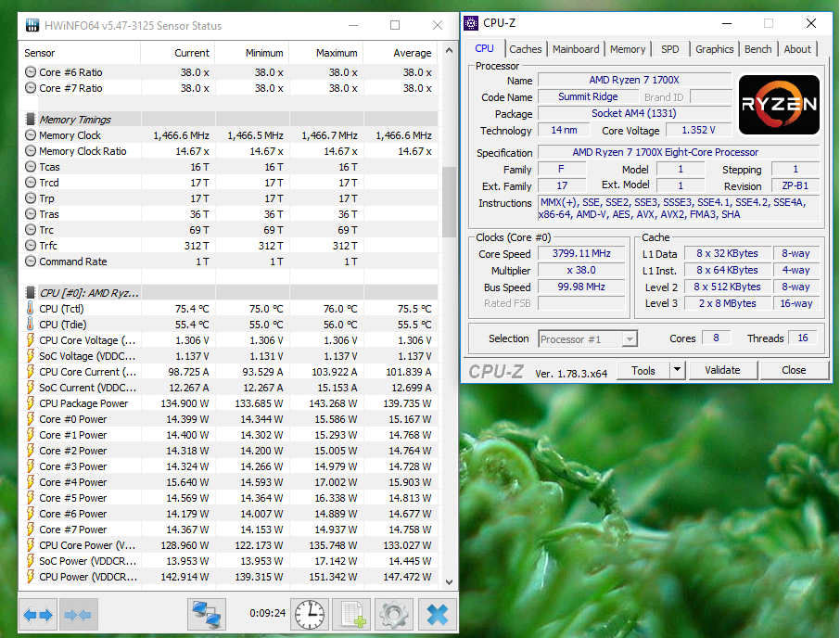Select the CPU tab in CPU-Z
840x638 pixels.
click(484, 48)
